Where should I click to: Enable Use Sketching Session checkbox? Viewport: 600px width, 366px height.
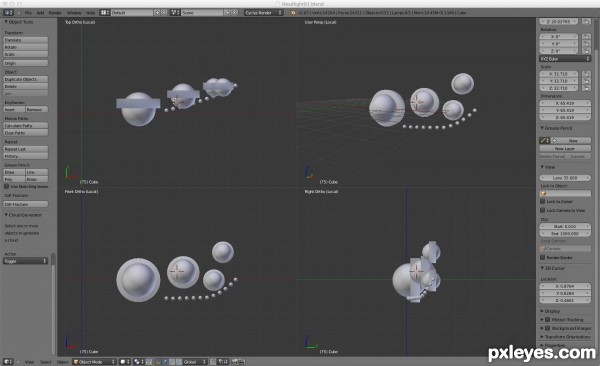coord(7,186)
